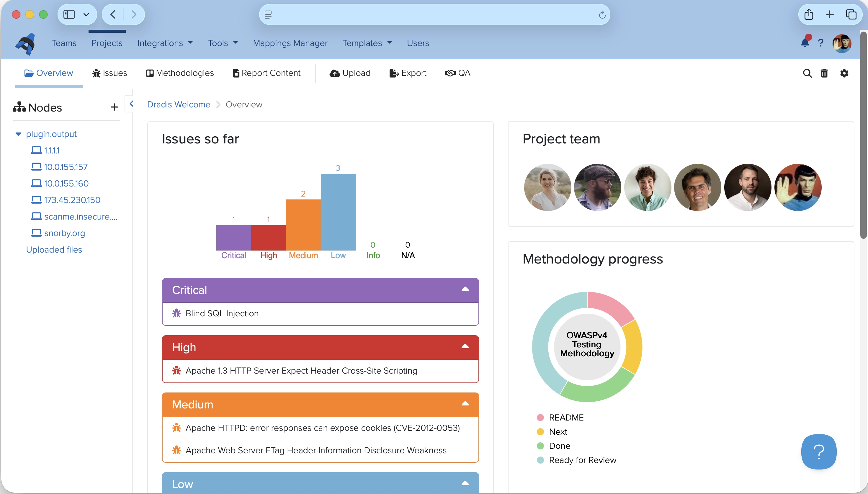Open Integrations dropdown menu
This screenshot has height=494, width=868.
click(165, 43)
